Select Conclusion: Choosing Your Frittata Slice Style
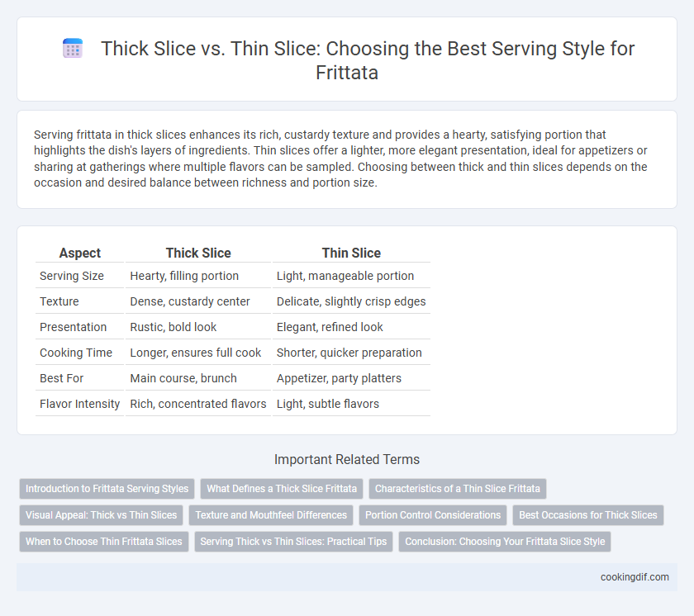 pyautogui.click(x=505, y=541)
